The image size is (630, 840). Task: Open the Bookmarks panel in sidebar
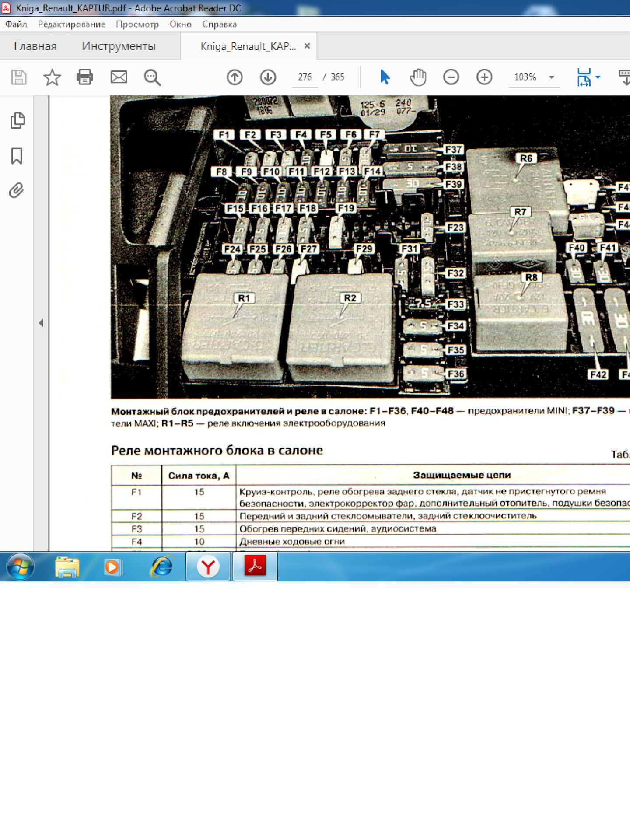click(17, 156)
